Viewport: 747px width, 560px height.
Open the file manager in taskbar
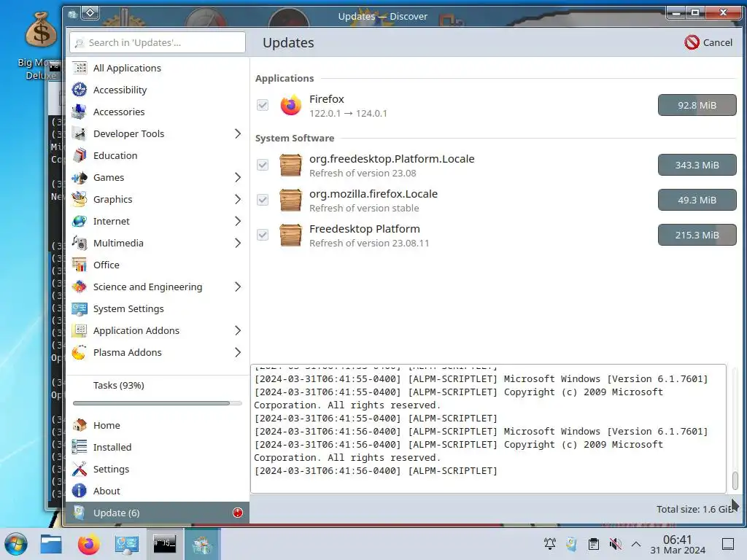[51, 544]
